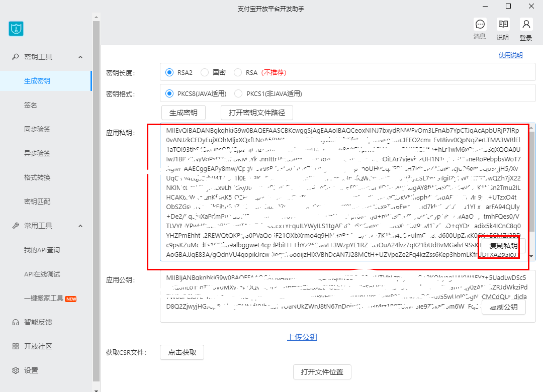Click the NEW badge beside 一键搬家工具

(x=71, y=299)
